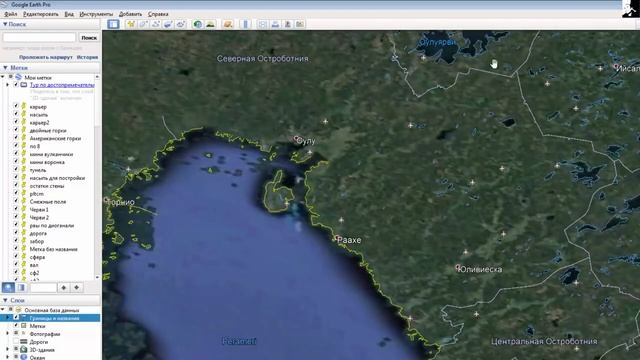Open the Вид menu

pyautogui.click(x=69, y=14)
